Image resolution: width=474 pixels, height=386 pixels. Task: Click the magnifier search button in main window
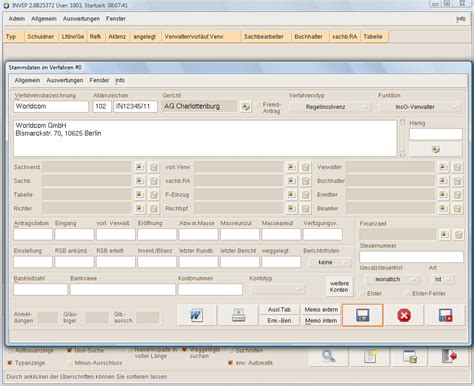pos(328,356)
